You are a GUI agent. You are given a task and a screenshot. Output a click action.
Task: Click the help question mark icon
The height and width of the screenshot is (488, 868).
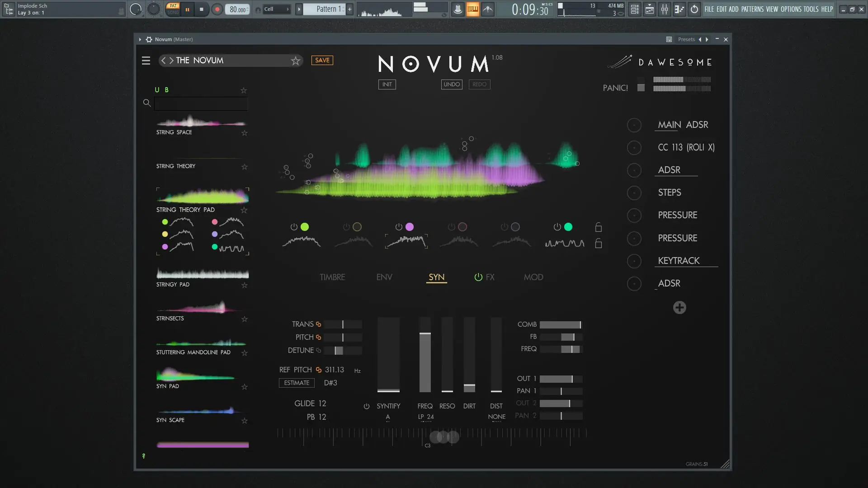click(144, 456)
